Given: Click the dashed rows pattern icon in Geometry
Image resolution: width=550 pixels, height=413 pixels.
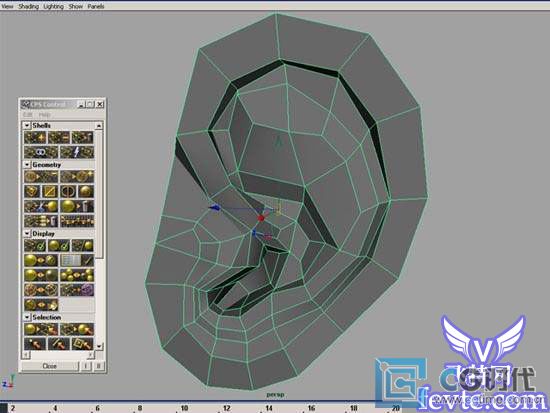Looking at the screenshot, I should [77, 221].
